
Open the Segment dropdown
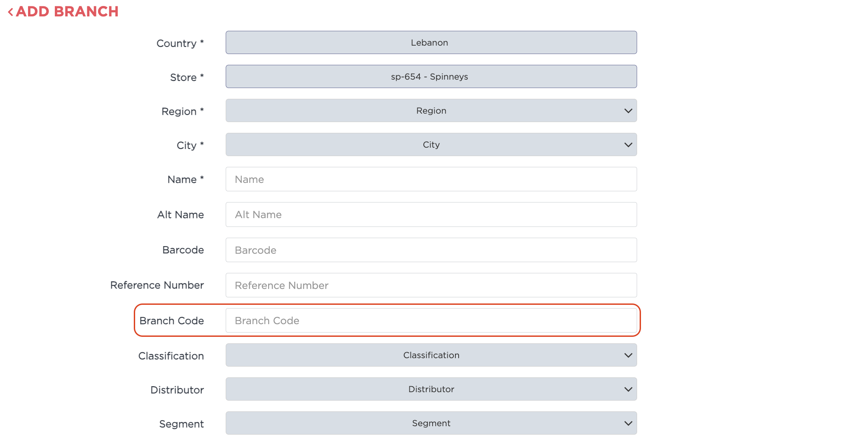(x=431, y=423)
